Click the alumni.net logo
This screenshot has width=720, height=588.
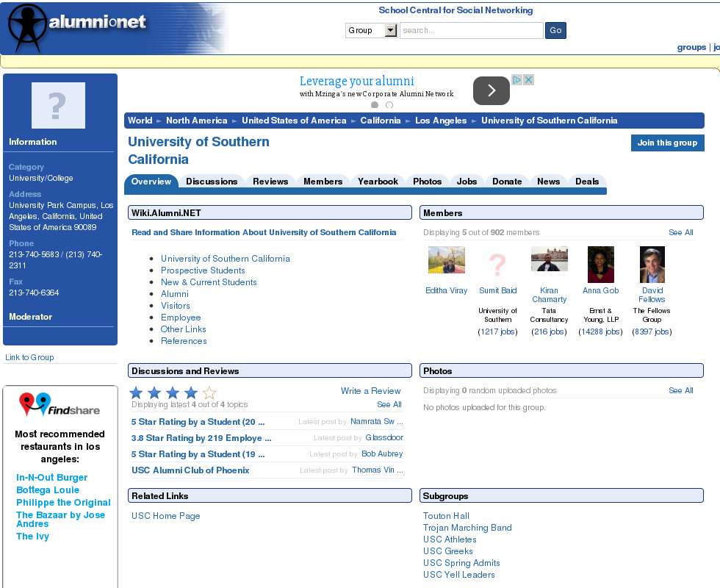click(x=77, y=28)
